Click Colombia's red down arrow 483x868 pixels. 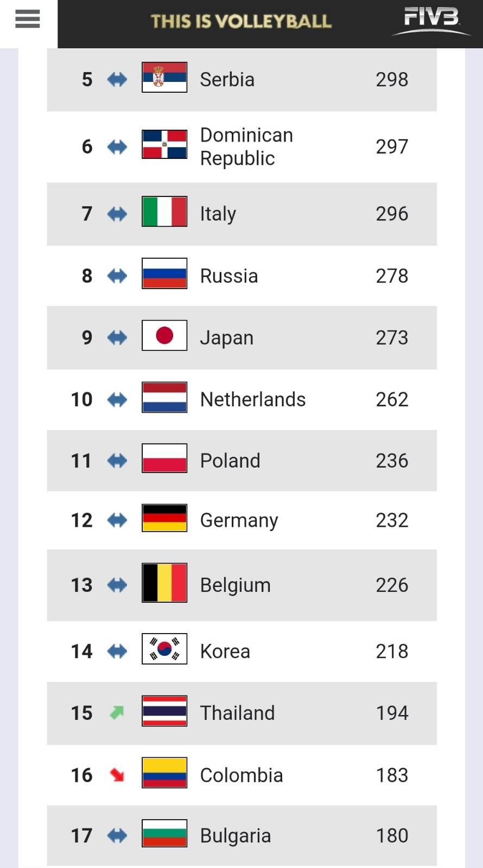pyautogui.click(x=117, y=775)
